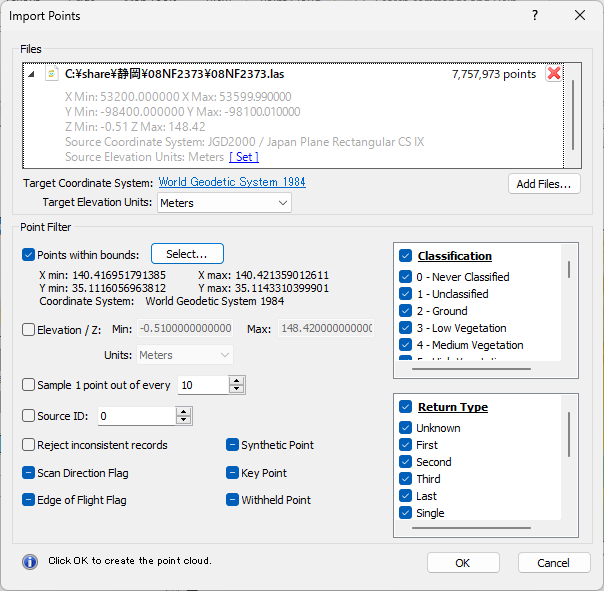The height and width of the screenshot is (591, 604).
Task: Click the help question mark button
Action: (535, 15)
